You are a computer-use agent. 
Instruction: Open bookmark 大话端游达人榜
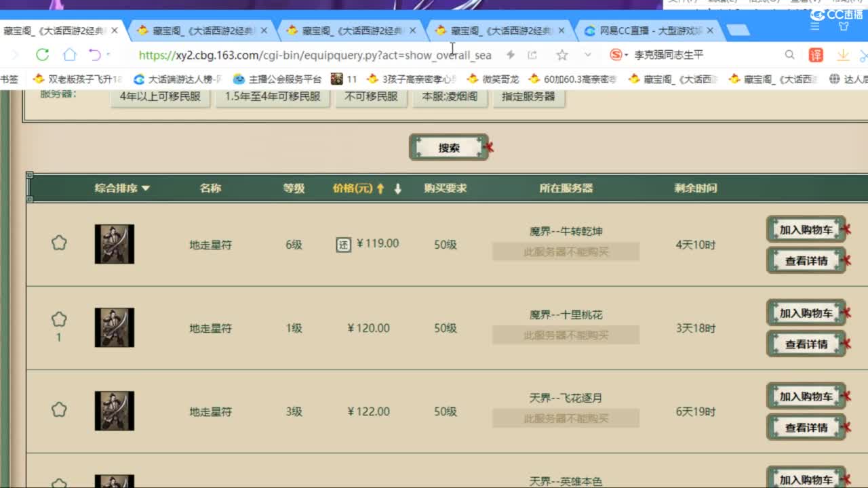point(178,79)
